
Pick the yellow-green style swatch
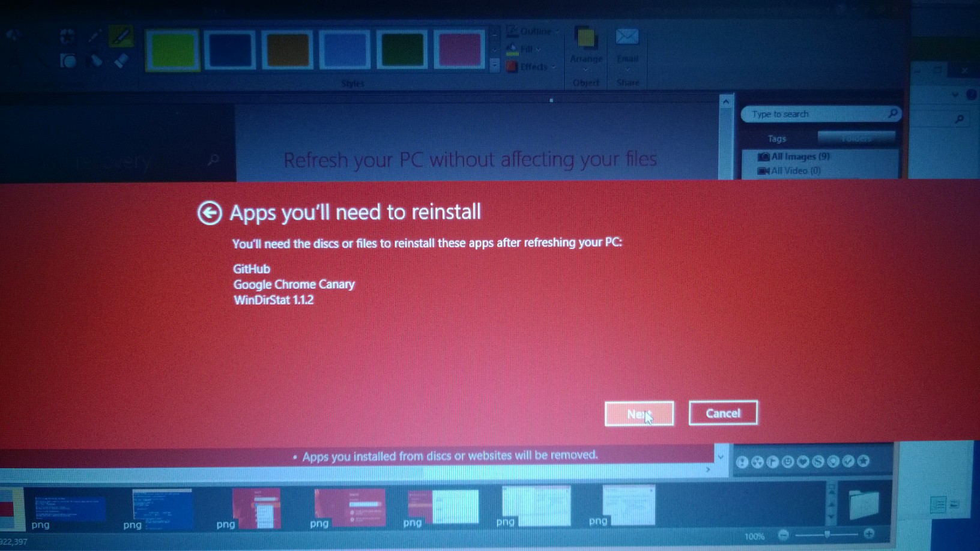click(173, 50)
